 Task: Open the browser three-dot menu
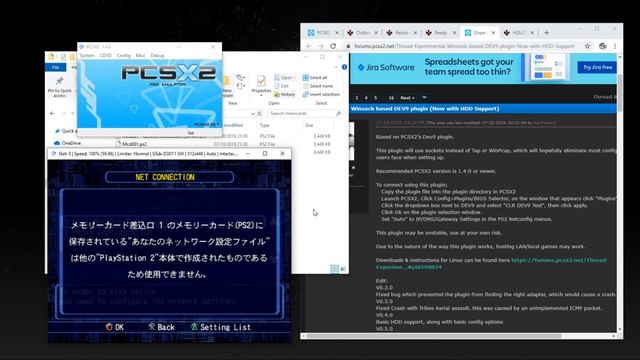click(x=615, y=46)
